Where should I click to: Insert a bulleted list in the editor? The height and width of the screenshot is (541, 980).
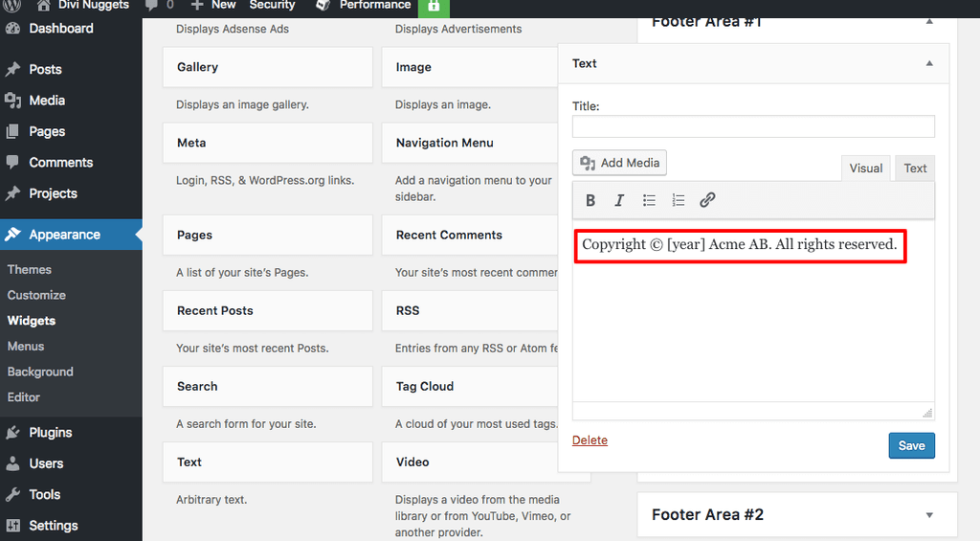(x=649, y=200)
